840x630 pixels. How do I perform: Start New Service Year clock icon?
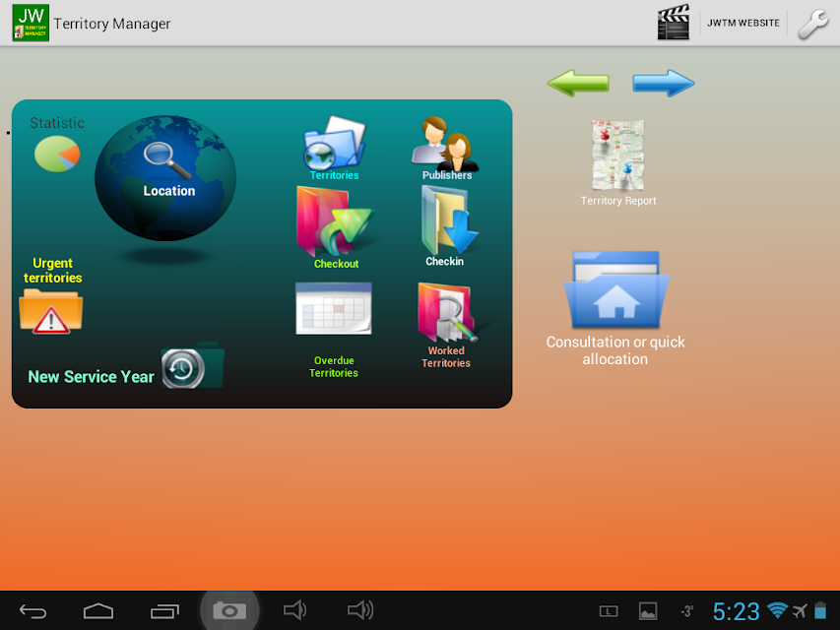192,367
